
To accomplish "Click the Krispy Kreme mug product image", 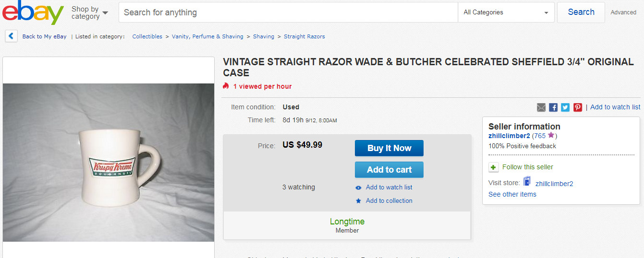I will pyautogui.click(x=109, y=162).
